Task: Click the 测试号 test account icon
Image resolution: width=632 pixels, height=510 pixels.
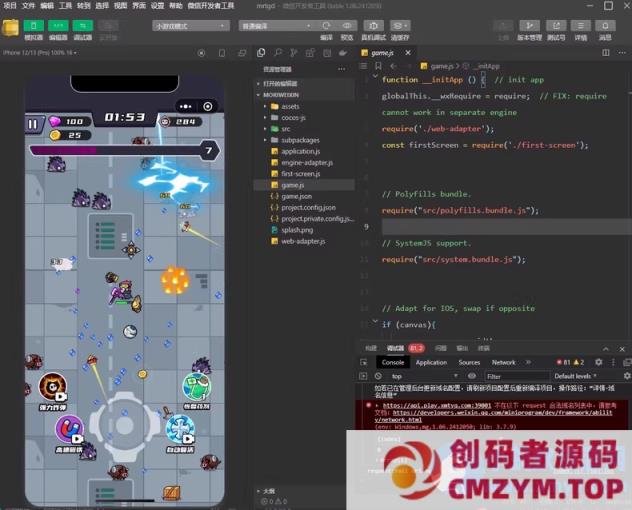Action: pos(556,25)
